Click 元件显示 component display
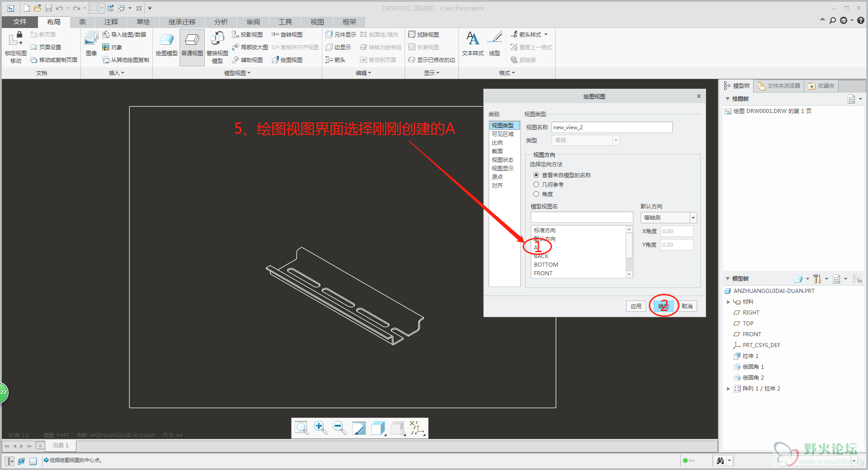Screen dimensions: 868x470 341,34
